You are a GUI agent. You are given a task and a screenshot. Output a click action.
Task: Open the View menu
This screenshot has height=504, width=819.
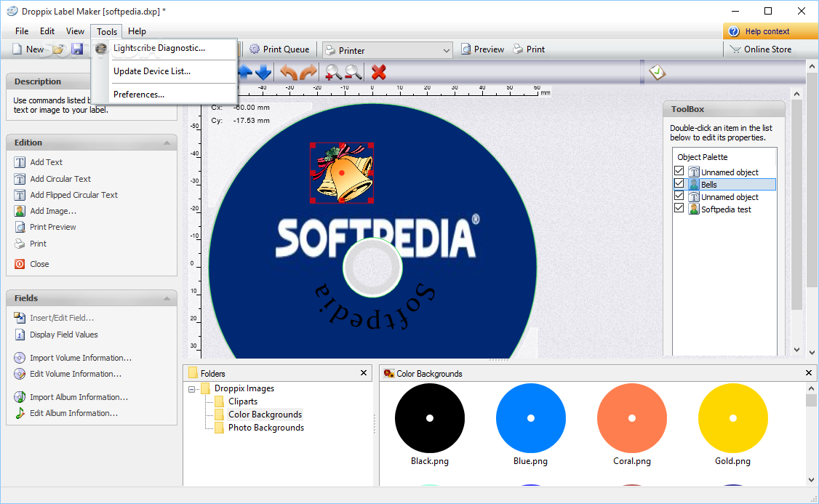pos(75,31)
